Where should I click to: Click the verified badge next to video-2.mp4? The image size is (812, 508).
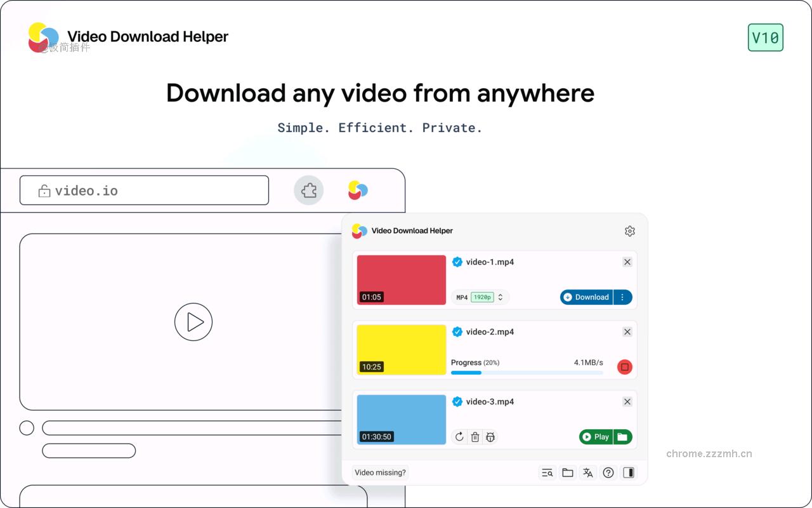point(457,331)
